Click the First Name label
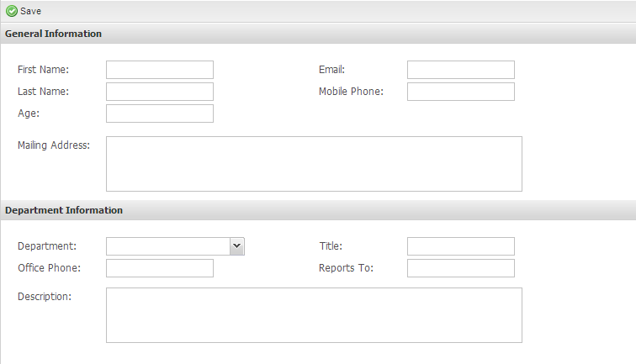This screenshot has height=364, width=636. (x=44, y=70)
